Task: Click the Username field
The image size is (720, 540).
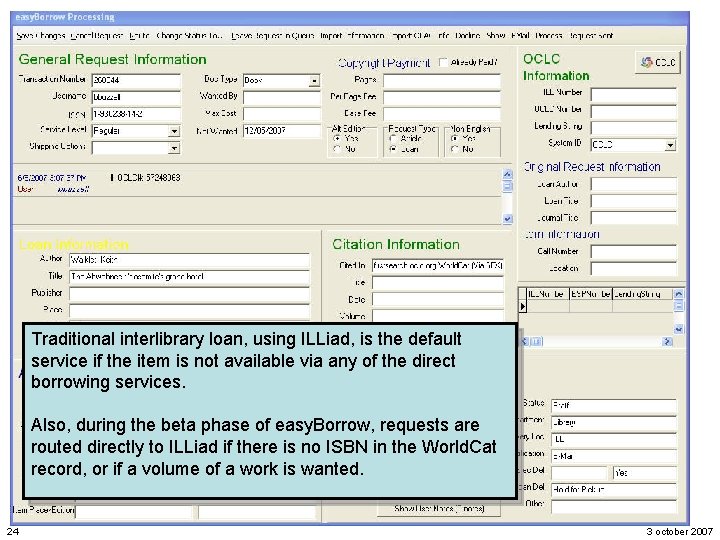Action: (136, 97)
